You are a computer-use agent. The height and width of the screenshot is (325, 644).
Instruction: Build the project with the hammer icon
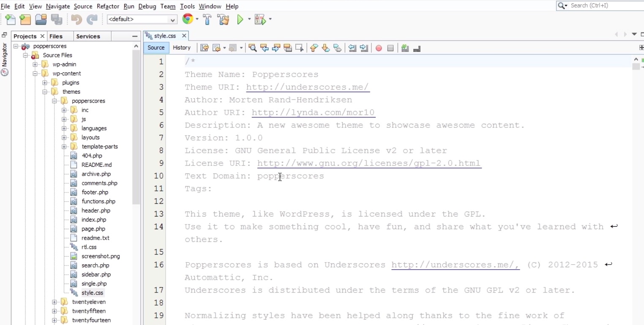point(207,19)
